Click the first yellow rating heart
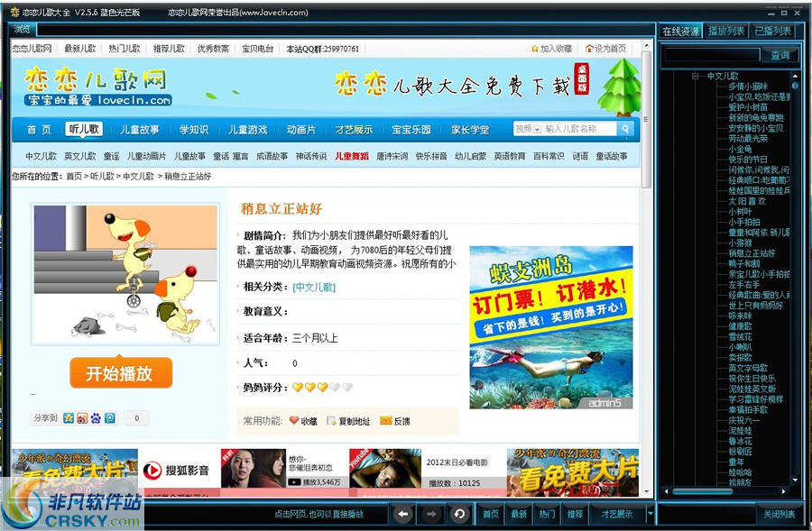Viewport: 812px width, 531px height. pyautogui.click(x=298, y=387)
